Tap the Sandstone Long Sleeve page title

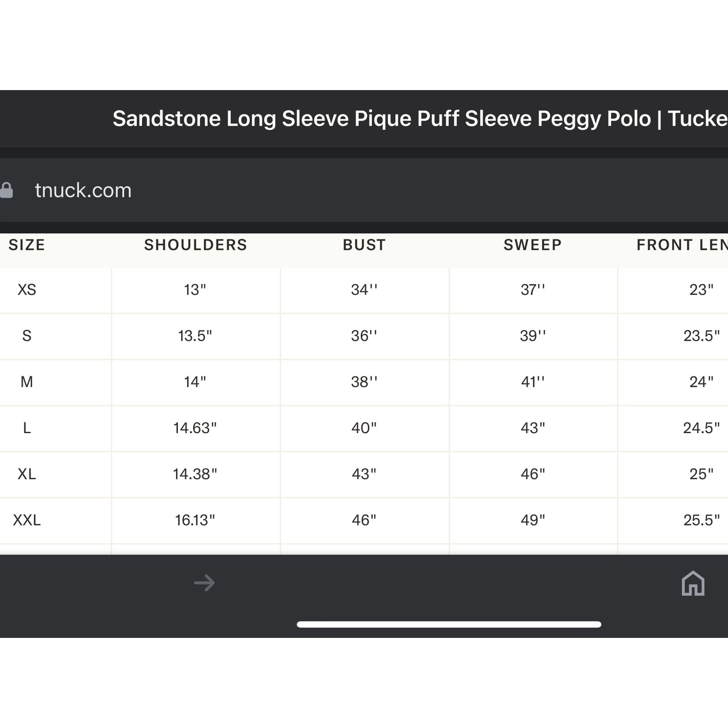click(420, 119)
